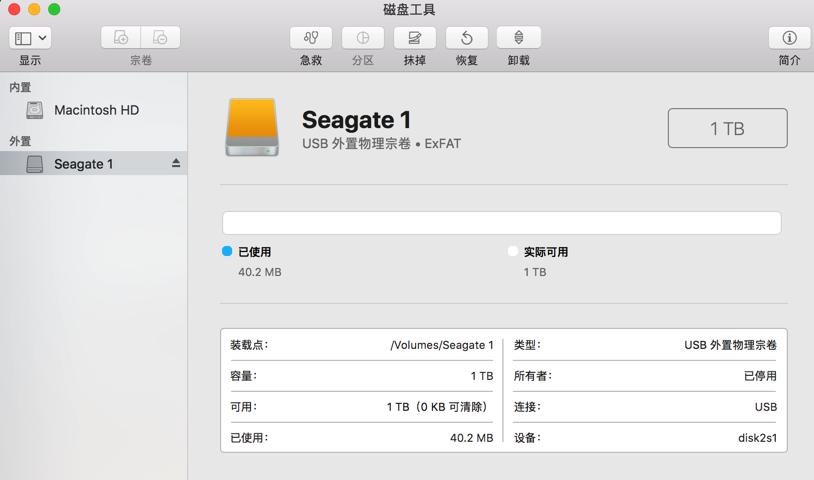Click the blue used-space (已使用) swatch
The height and width of the screenshot is (480, 814).
point(227,252)
